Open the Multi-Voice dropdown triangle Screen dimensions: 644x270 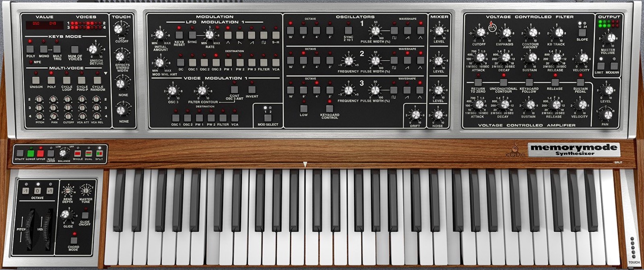(x=106, y=74)
